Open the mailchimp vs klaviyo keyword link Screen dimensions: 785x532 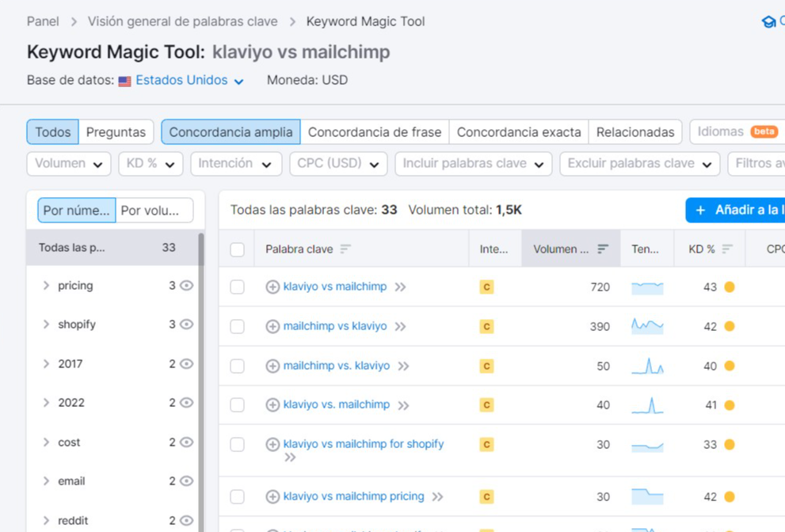(335, 326)
